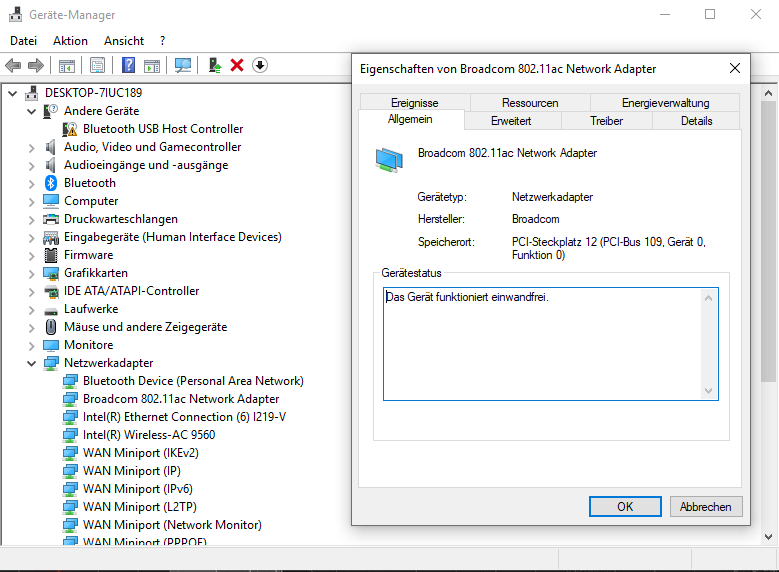This screenshot has height=572, width=779.
Task: Switch to the Ressourcen tab
Action: tap(530, 103)
